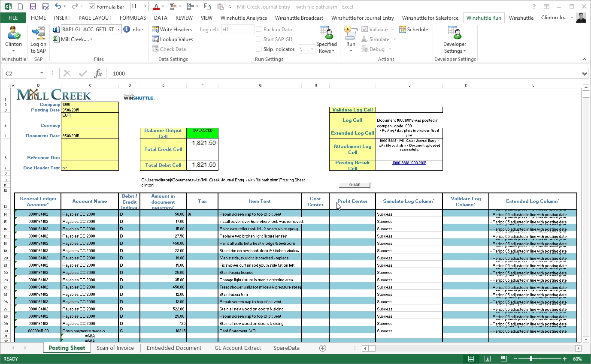This screenshot has width=591, height=364.
Task: Enable the Skip Indicator checkbox
Action: coord(259,49)
